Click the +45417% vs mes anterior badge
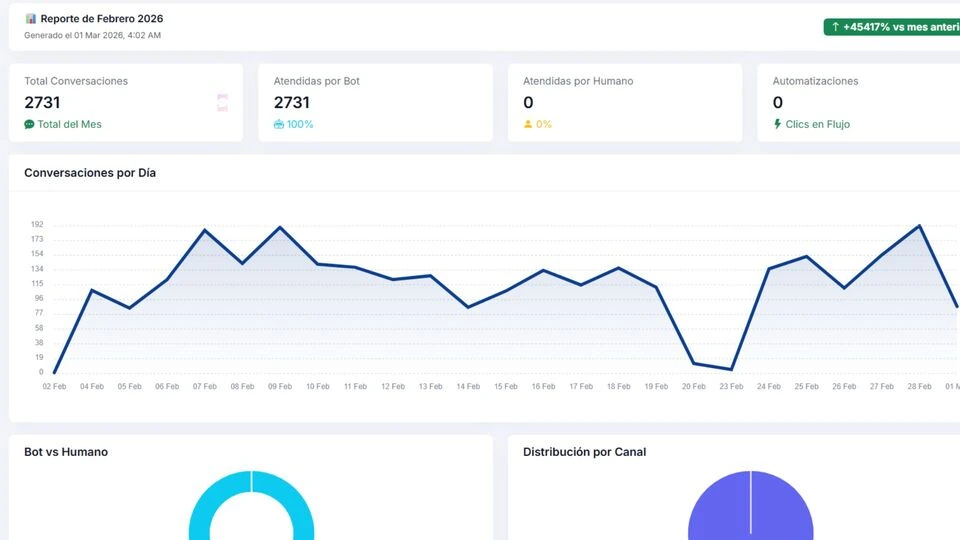This screenshot has width=960, height=540. point(892,27)
